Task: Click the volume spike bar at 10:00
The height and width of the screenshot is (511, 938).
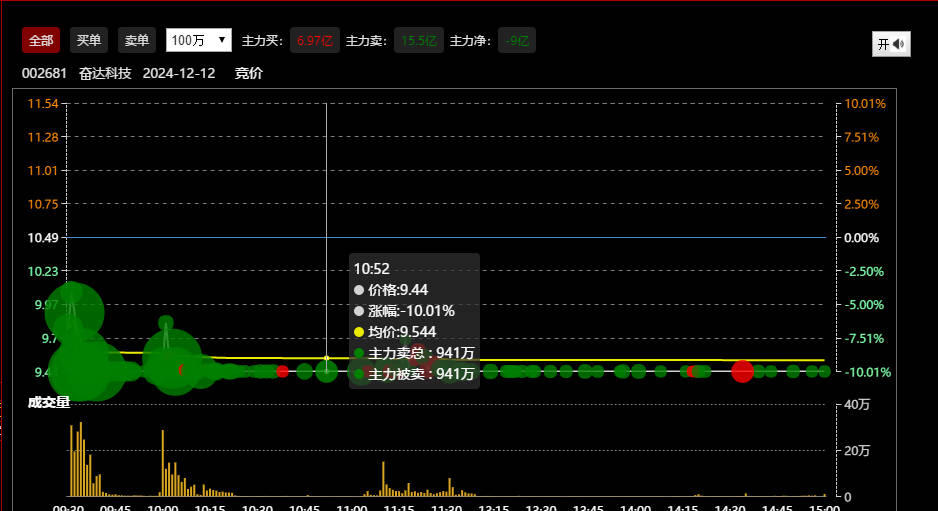Action: (x=163, y=464)
